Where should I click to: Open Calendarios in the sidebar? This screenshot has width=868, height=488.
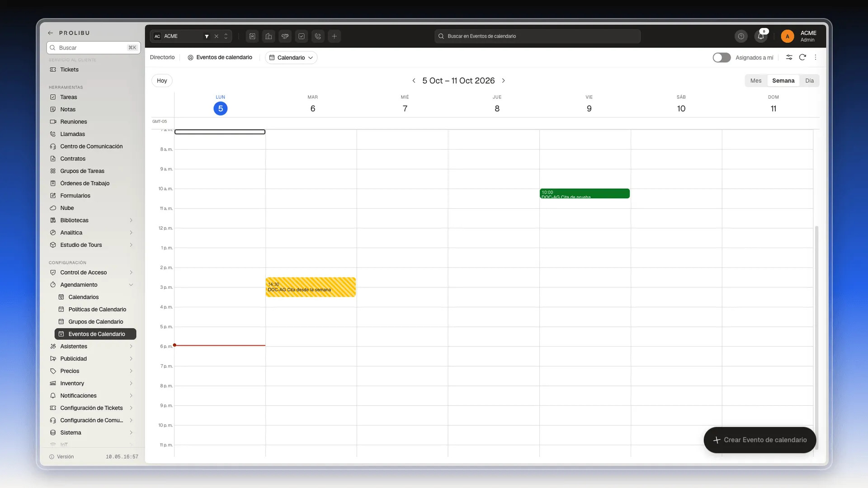point(84,297)
